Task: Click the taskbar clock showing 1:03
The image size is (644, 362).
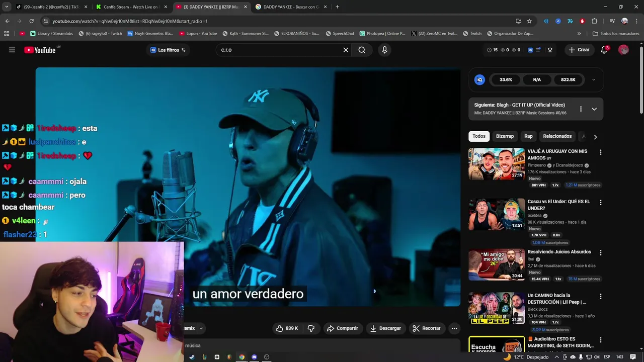Action: 620,357
